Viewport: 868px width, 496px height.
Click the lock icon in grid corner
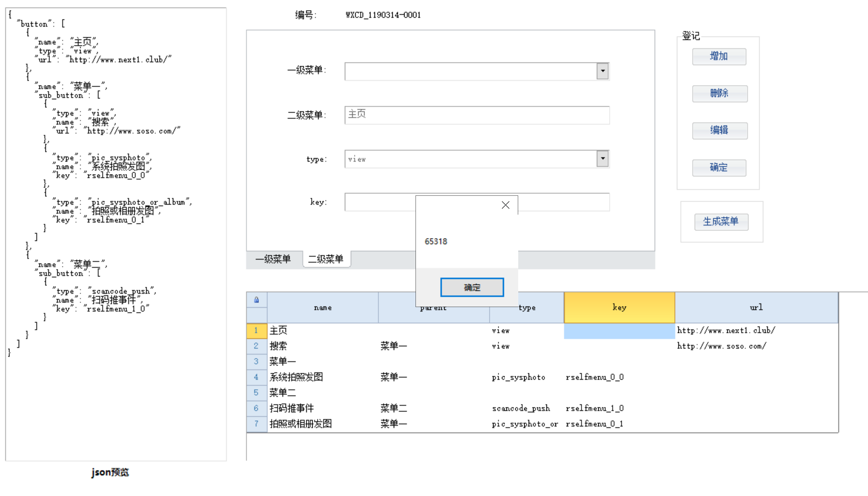click(x=256, y=300)
